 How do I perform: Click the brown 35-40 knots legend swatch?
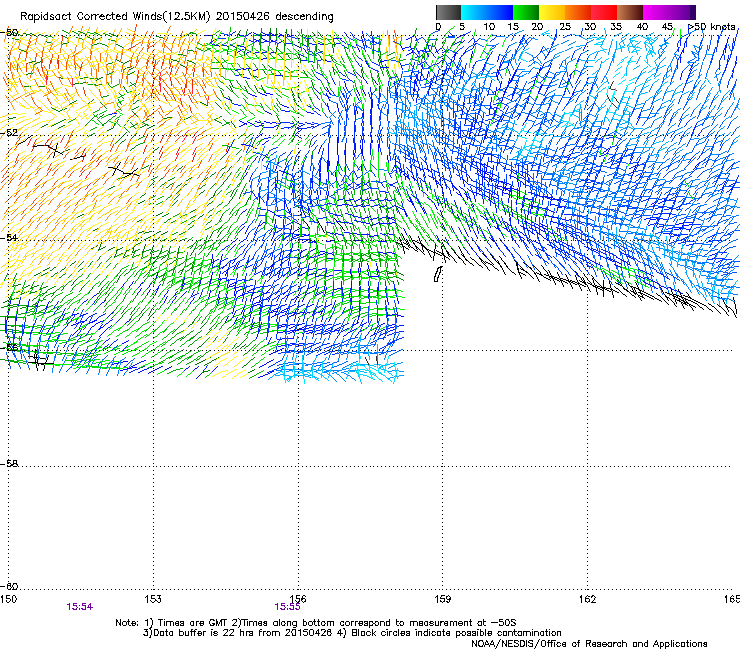tap(630, 12)
